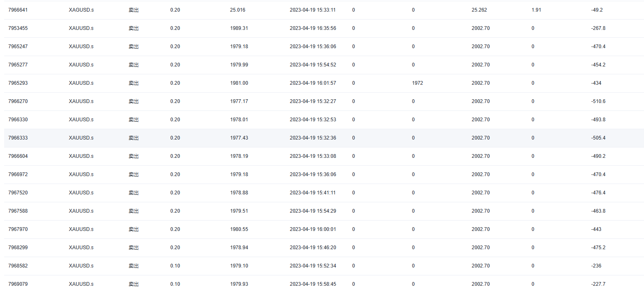
Task: Select order number 7966972
Action: tap(18, 174)
